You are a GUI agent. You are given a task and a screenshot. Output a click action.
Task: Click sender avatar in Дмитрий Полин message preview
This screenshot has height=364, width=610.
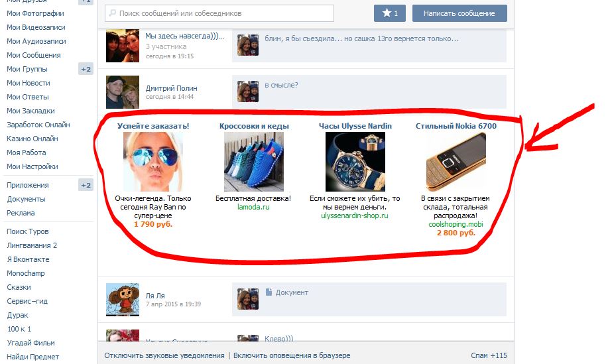coord(248,91)
